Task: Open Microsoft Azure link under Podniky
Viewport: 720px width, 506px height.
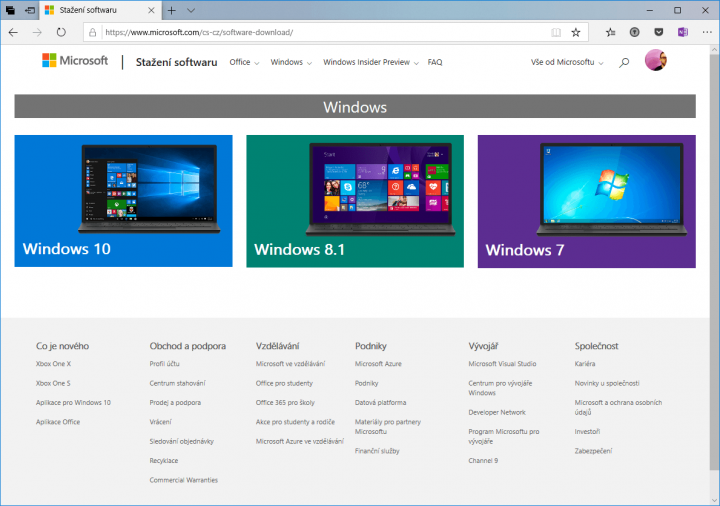Action: coord(378,364)
